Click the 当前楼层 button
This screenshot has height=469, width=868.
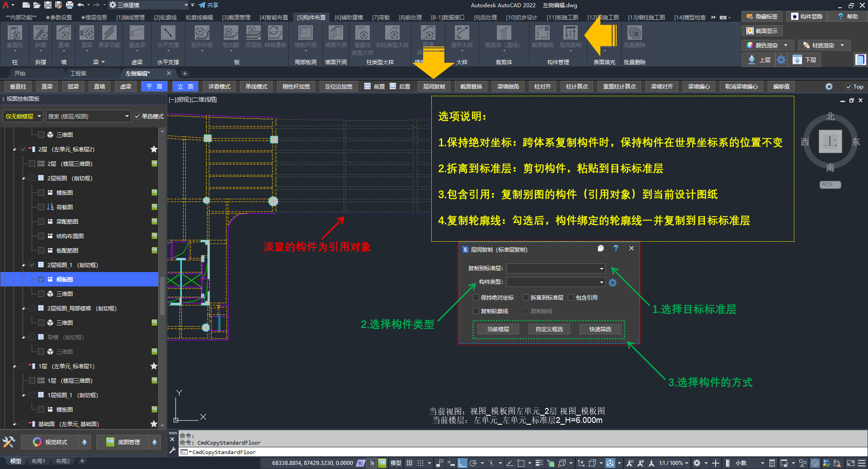pyautogui.click(x=498, y=329)
